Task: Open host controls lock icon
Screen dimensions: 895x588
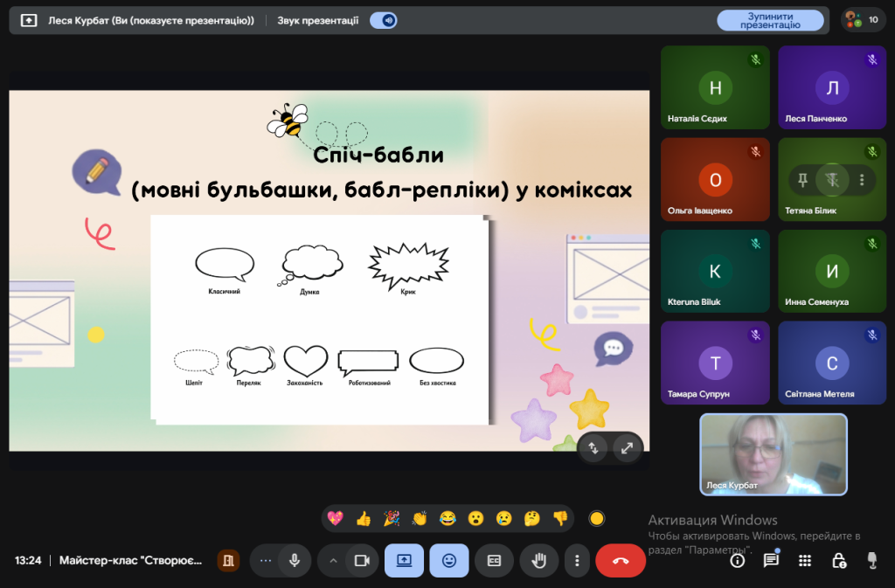Action: pyautogui.click(x=838, y=561)
